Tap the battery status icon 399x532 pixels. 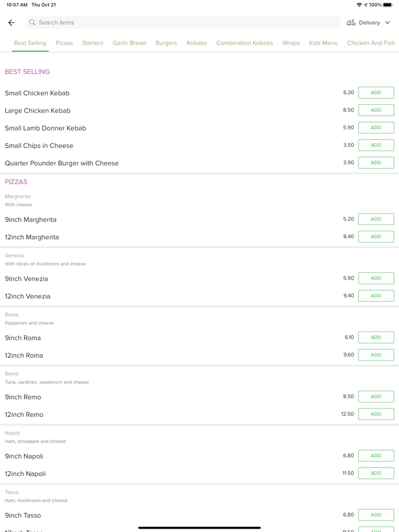[x=388, y=5]
